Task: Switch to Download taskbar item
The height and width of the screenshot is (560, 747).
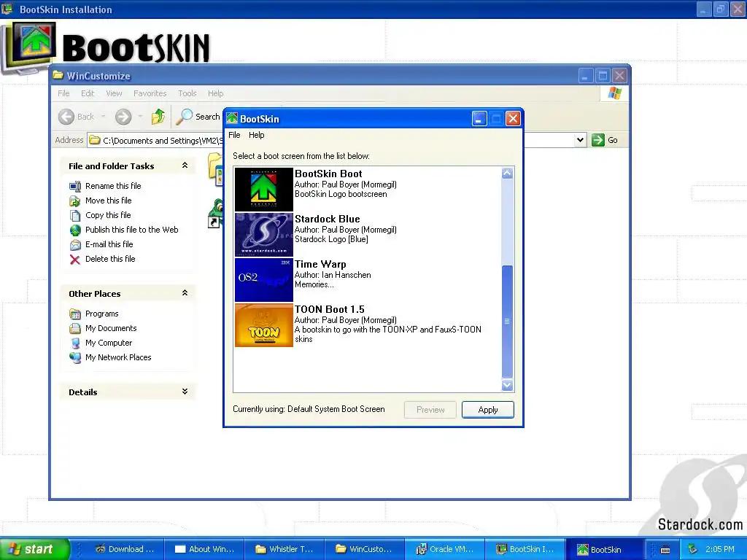Action: click(125, 549)
